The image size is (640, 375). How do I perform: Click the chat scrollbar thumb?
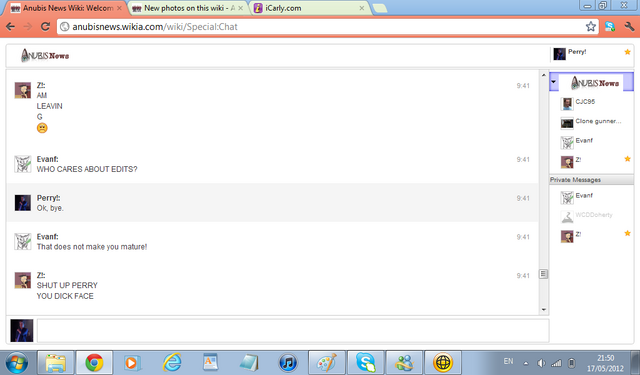click(x=543, y=274)
